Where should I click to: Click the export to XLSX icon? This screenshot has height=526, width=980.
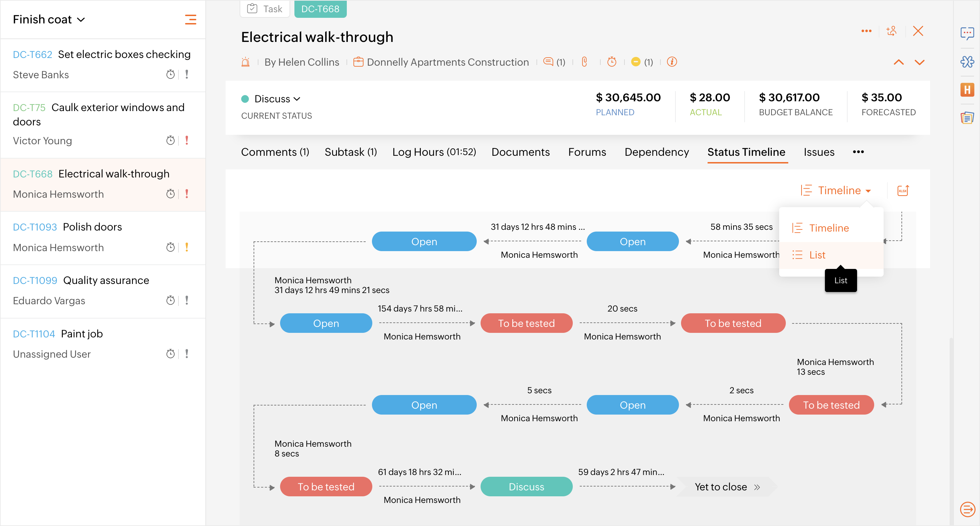903,190
